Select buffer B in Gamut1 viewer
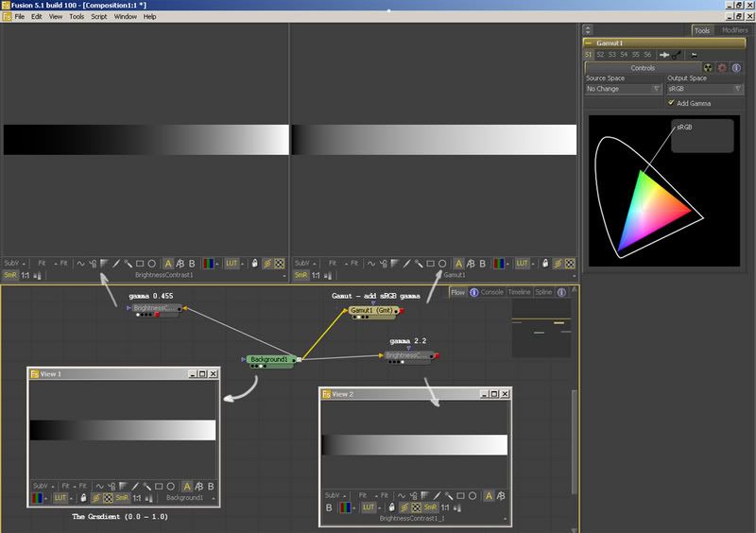This screenshot has height=533, width=756. (x=482, y=264)
